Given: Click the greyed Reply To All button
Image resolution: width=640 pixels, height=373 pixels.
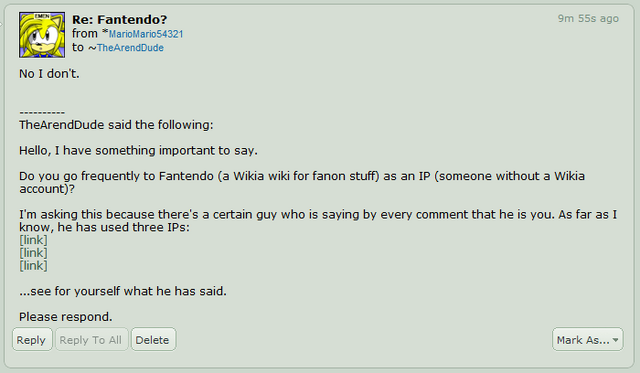Looking at the screenshot, I should [91, 340].
